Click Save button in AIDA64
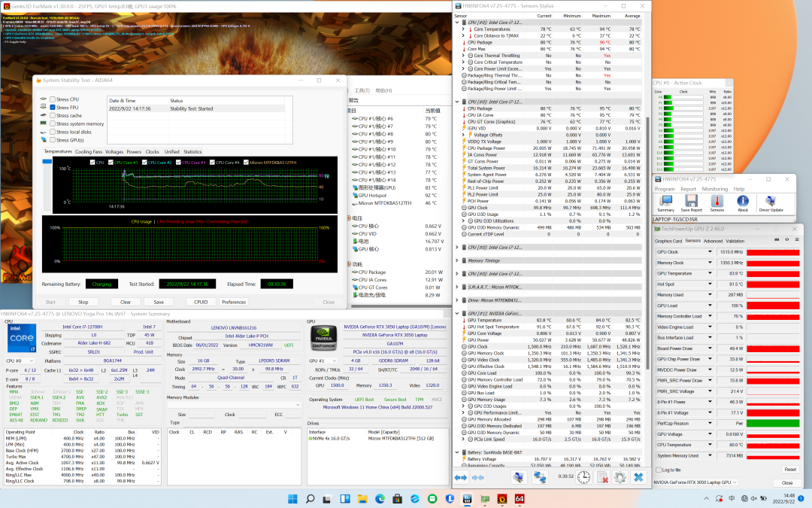Viewport: 812px width, 508px height. click(159, 302)
